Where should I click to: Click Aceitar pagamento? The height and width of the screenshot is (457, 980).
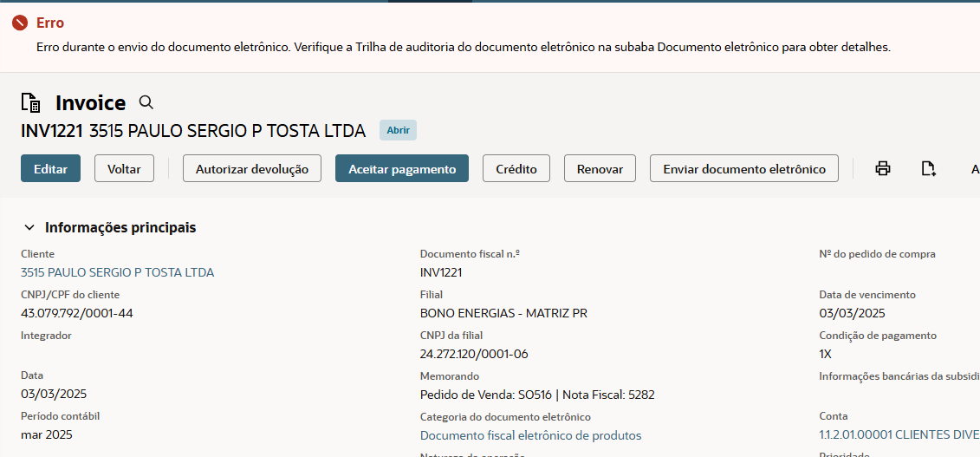tap(402, 169)
